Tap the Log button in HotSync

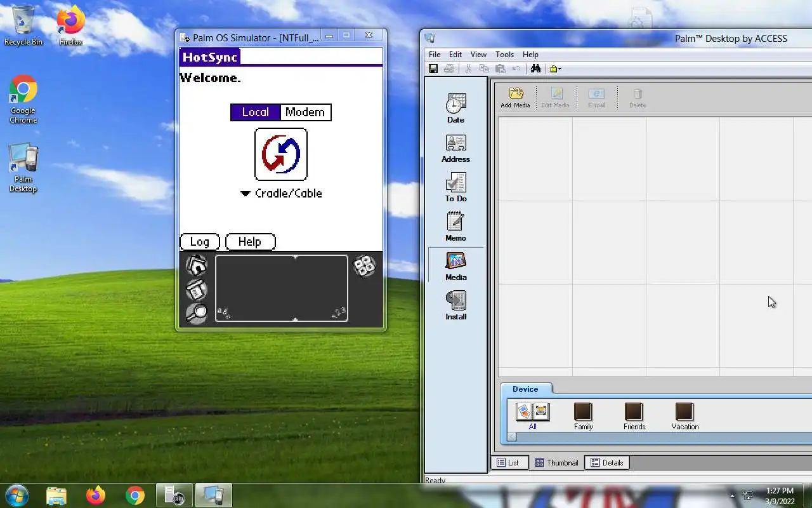click(199, 242)
